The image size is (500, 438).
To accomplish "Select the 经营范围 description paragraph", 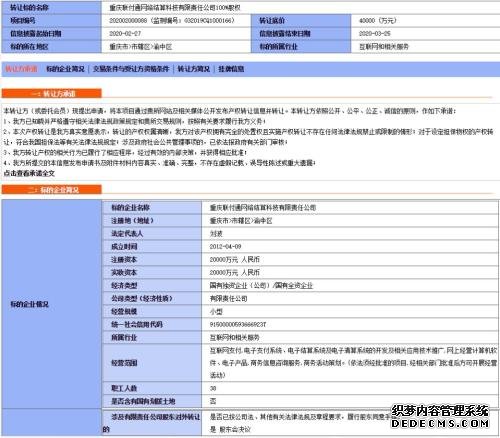I will tap(353, 363).
